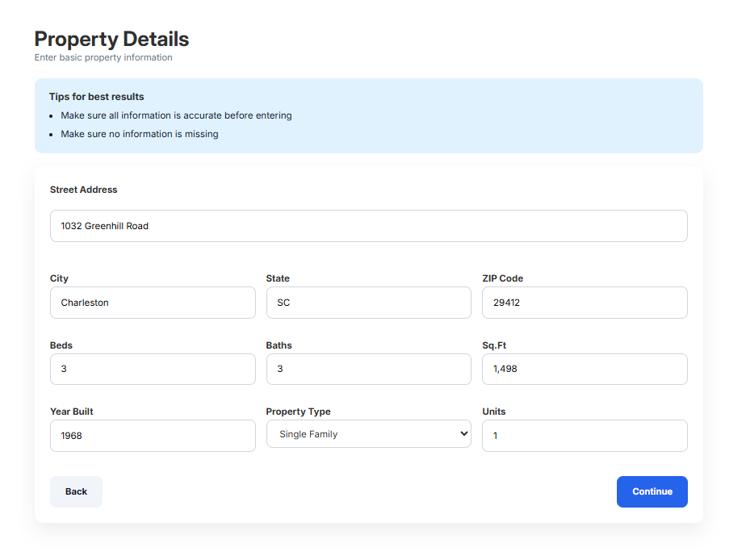The width and height of the screenshot is (746, 560).
Task: Click the ZIP Code field with 29412
Action: pyautogui.click(x=584, y=303)
